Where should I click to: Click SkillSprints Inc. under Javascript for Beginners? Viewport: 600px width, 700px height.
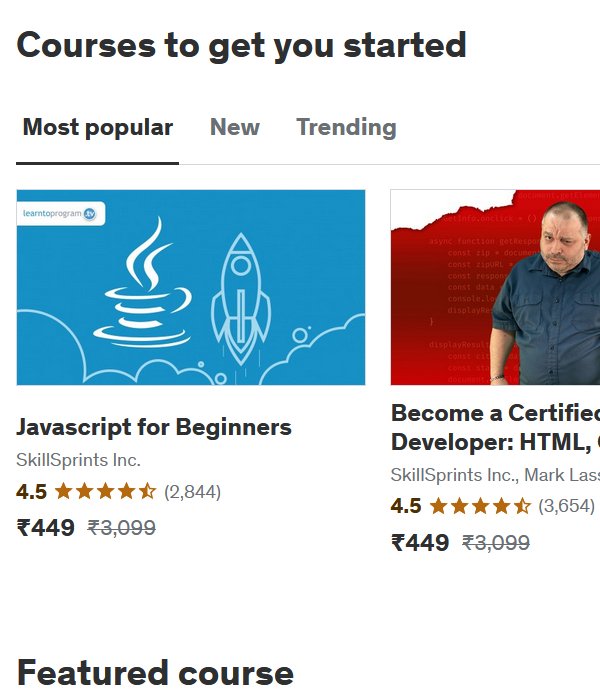tap(79, 460)
